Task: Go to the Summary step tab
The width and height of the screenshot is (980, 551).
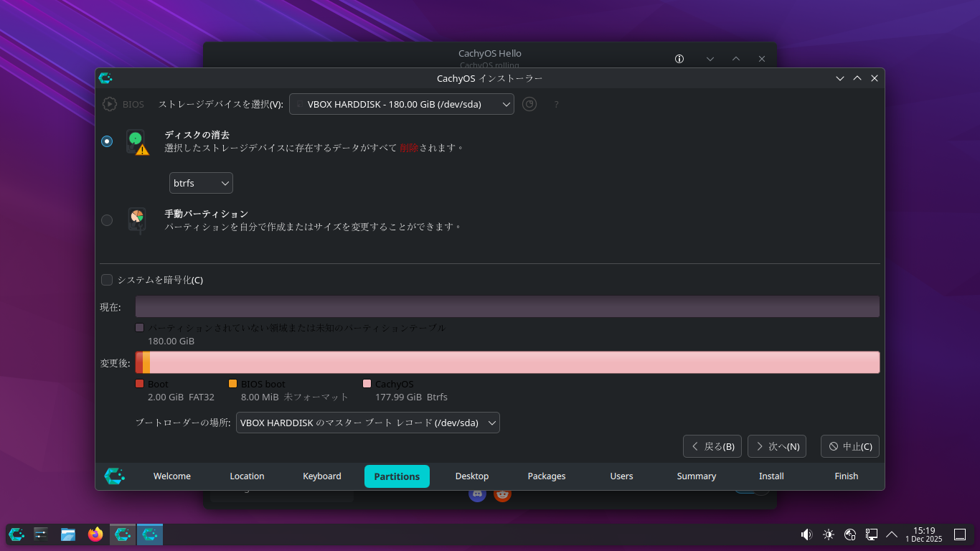Action: (697, 476)
